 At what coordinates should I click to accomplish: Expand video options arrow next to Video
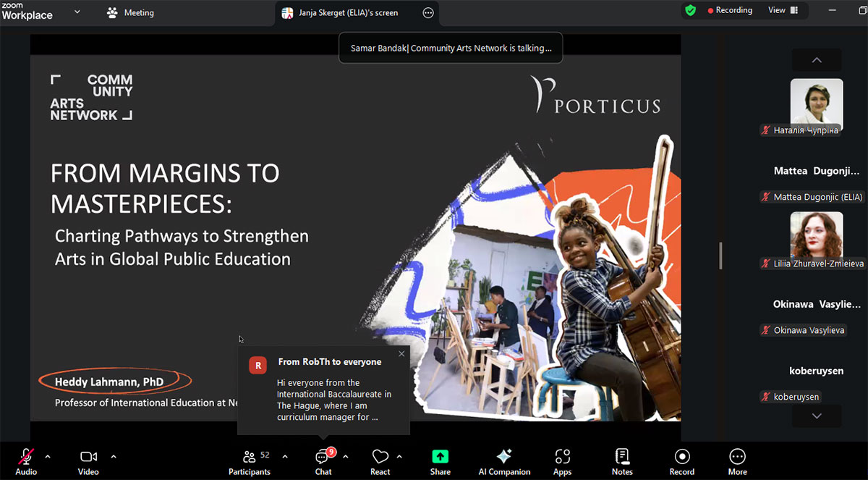click(113, 456)
